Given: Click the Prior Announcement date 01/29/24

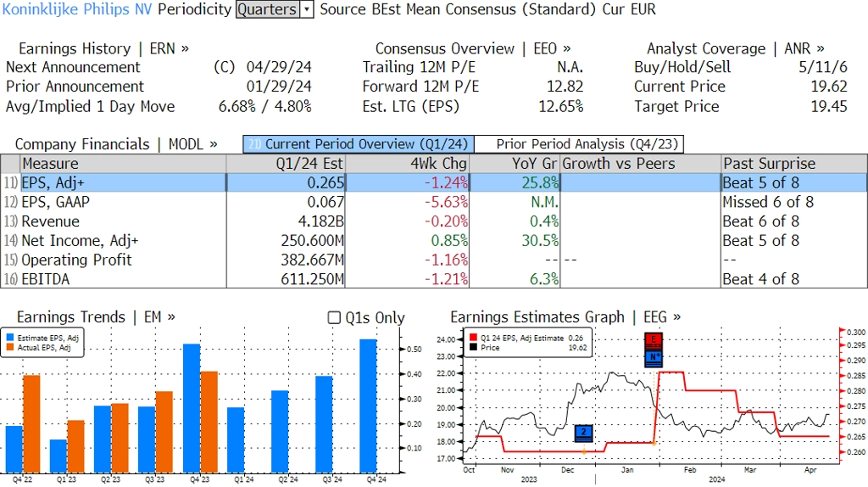Looking at the screenshot, I should point(279,87).
